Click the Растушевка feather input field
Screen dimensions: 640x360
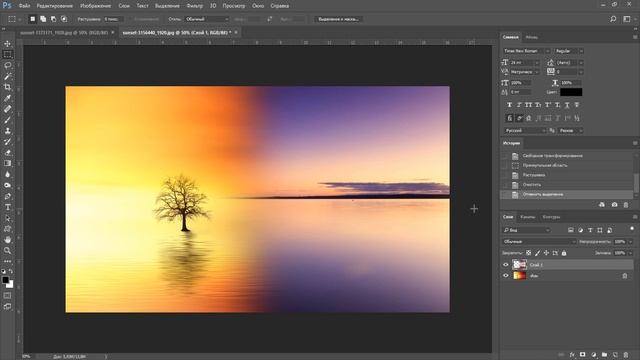coord(113,19)
